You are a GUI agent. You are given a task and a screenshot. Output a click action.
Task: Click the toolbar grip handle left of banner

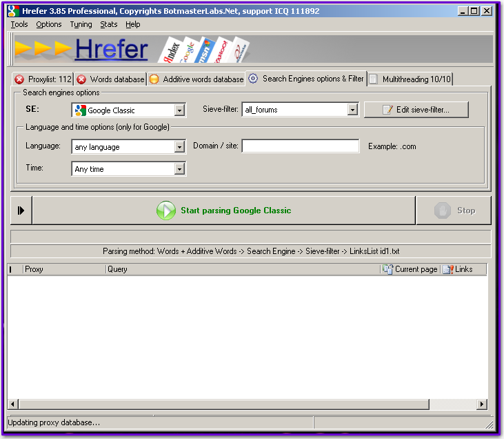tap(11, 49)
